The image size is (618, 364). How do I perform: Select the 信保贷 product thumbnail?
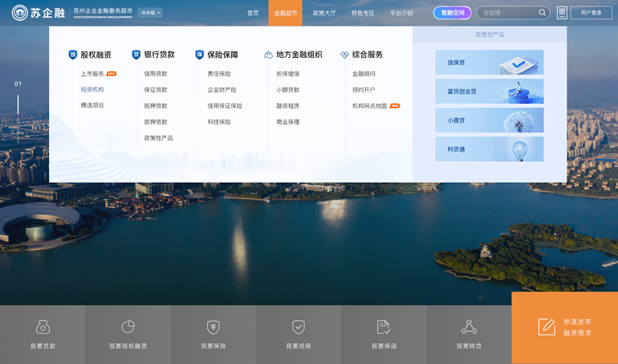489,63
